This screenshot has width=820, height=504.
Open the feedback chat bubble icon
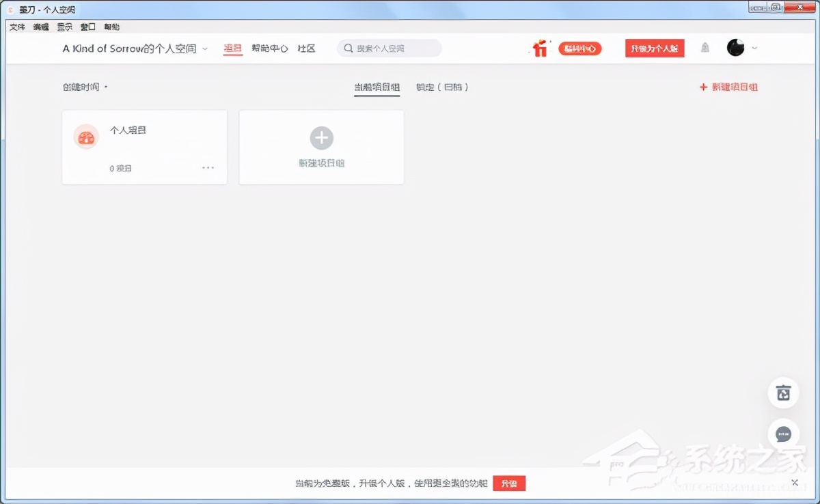[x=783, y=434]
